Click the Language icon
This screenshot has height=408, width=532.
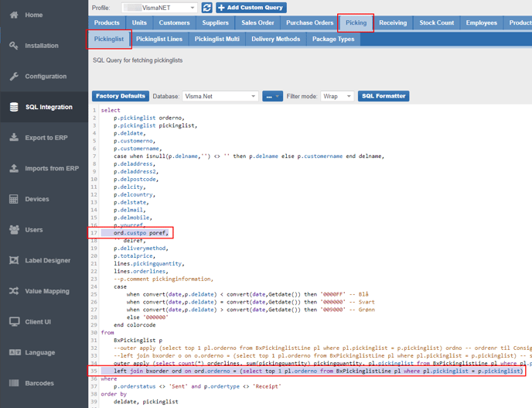tap(15, 352)
